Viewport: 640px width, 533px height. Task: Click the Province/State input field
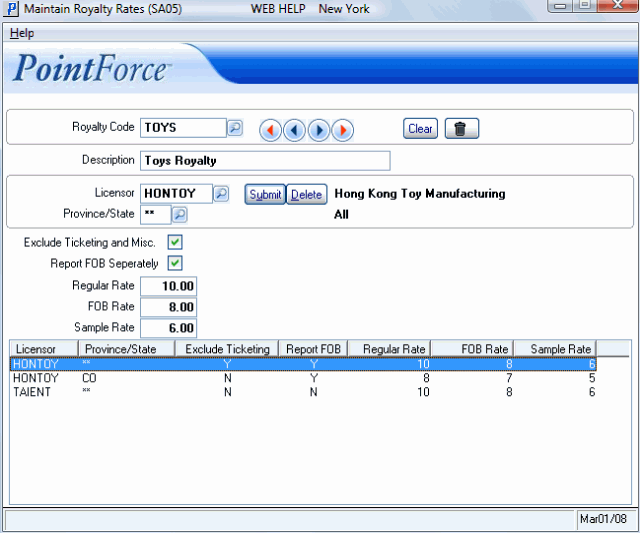[x=156, y=215]
